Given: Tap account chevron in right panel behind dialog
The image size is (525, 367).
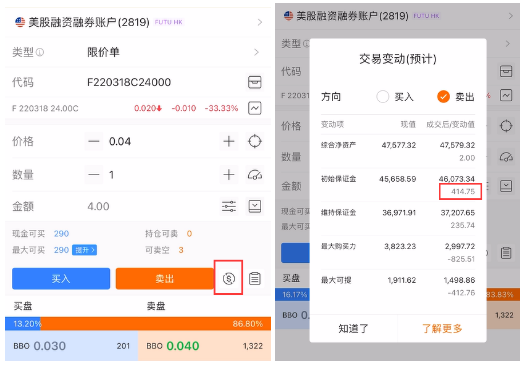Looking at the screenshot, I should pyautogui.click(x=511, y=16).
